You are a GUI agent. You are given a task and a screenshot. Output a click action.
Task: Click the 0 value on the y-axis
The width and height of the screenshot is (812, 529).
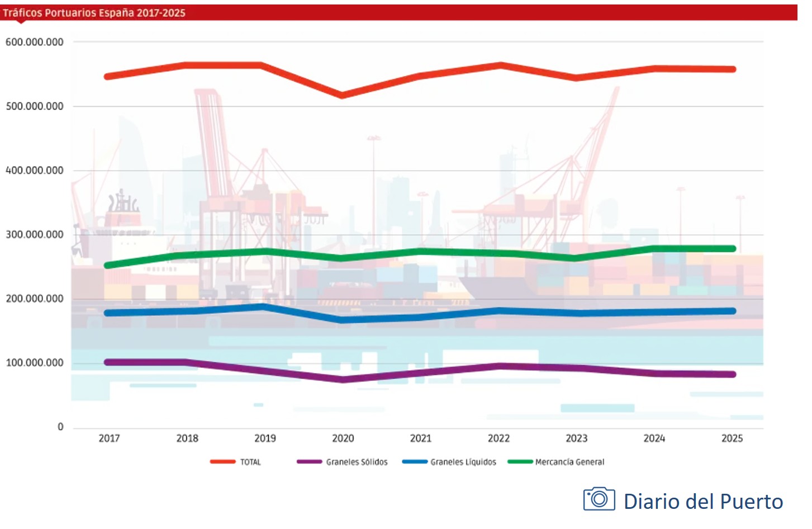(x=60, y=427)
